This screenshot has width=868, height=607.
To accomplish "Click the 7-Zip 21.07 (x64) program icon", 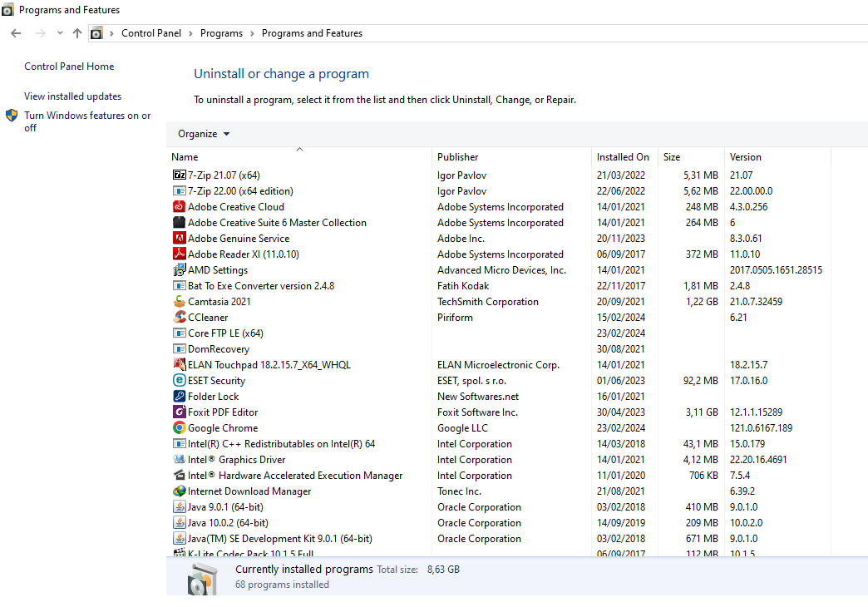I will [179, 175].
